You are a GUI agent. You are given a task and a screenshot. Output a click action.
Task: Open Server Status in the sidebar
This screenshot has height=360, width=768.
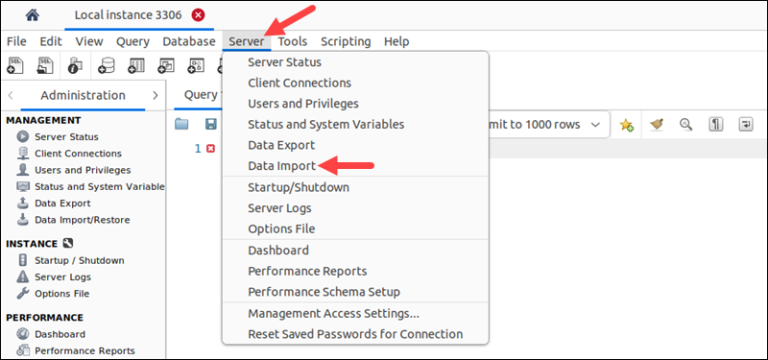pyautogui.click(x=66, y=137)
